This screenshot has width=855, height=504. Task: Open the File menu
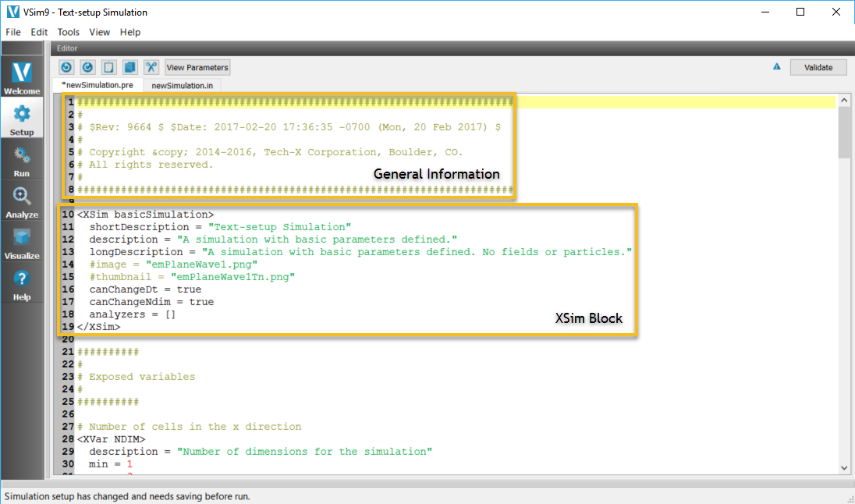coord(13,32)
